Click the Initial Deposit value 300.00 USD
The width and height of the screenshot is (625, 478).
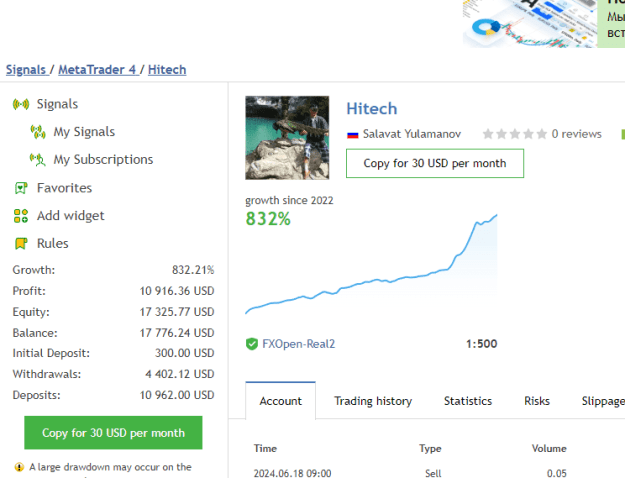[184, 353]
